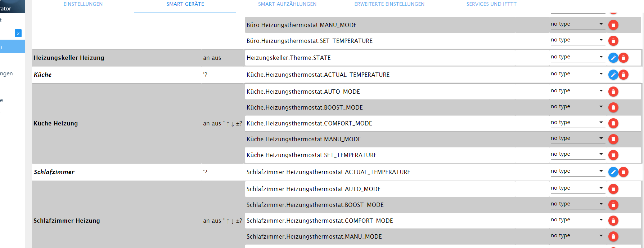Viewport: 644px width, 248px height.
Task: Delete the Heizungskeller.Therme.STATE entry
Action: [x=623, y=58]
